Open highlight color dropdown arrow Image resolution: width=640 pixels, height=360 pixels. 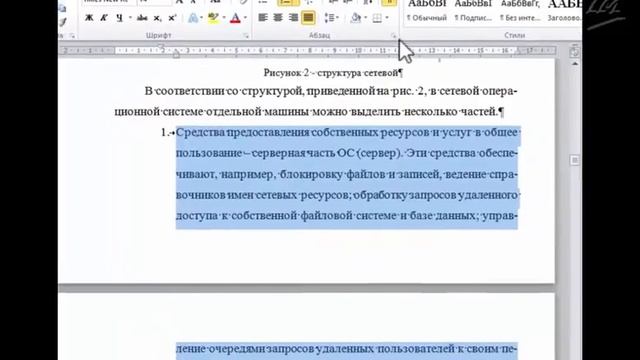pyautogui.click(x=224, y=18)
